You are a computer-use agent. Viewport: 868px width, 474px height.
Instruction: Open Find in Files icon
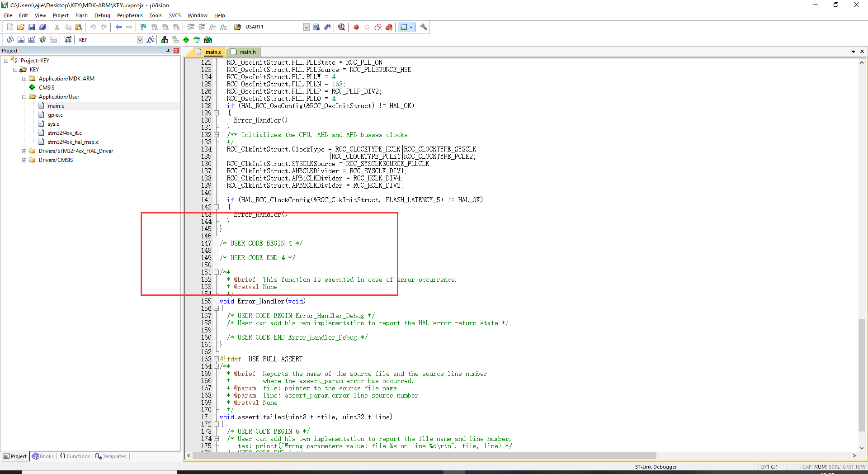pyautogui.click(x=237, y=27)
